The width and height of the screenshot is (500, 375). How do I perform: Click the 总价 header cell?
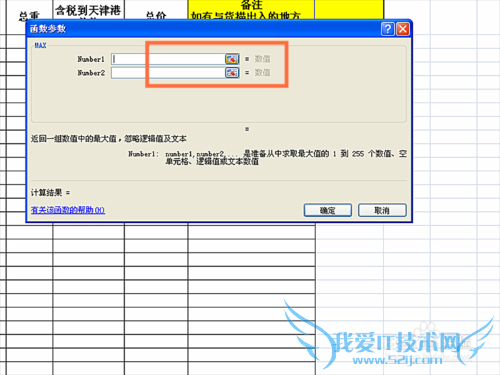156,10
